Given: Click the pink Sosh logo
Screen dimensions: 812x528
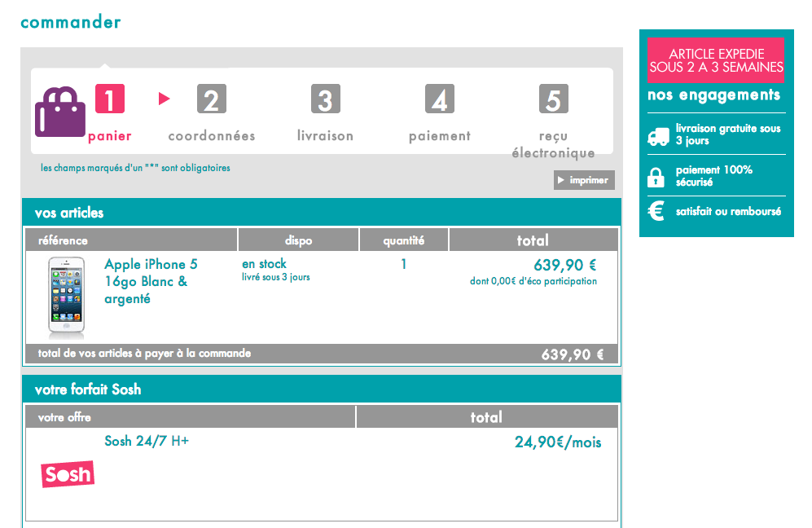Looking at the screenshot, I should pyautogui.click(x=68, y=474).
